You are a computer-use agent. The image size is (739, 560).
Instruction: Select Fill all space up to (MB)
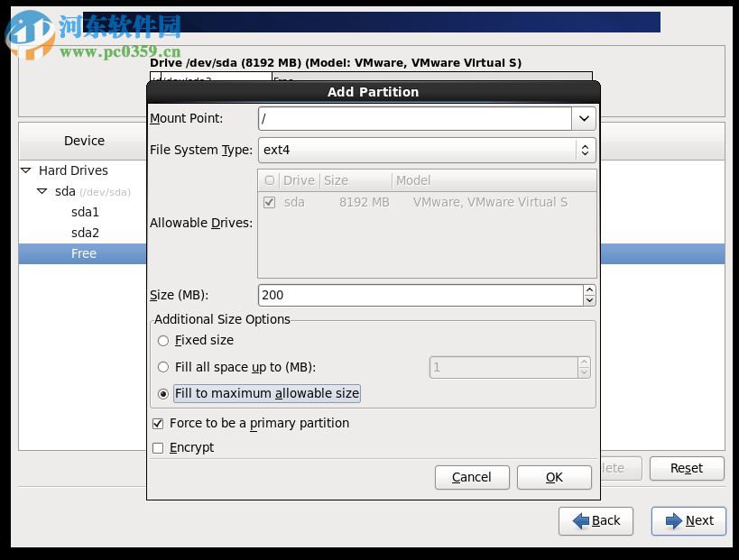pos(163,367)
